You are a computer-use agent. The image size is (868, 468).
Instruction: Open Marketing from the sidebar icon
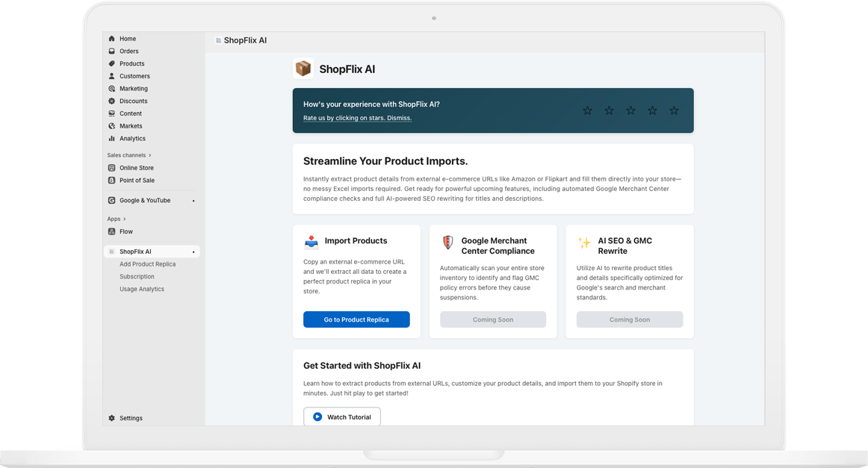[x=112, y=88]
